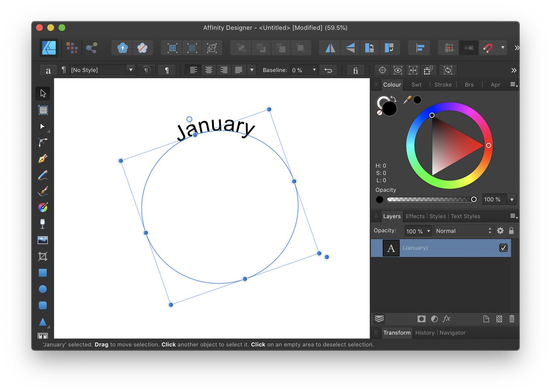Open typography ligatures 'fi' button

click(x=355, y=70)
